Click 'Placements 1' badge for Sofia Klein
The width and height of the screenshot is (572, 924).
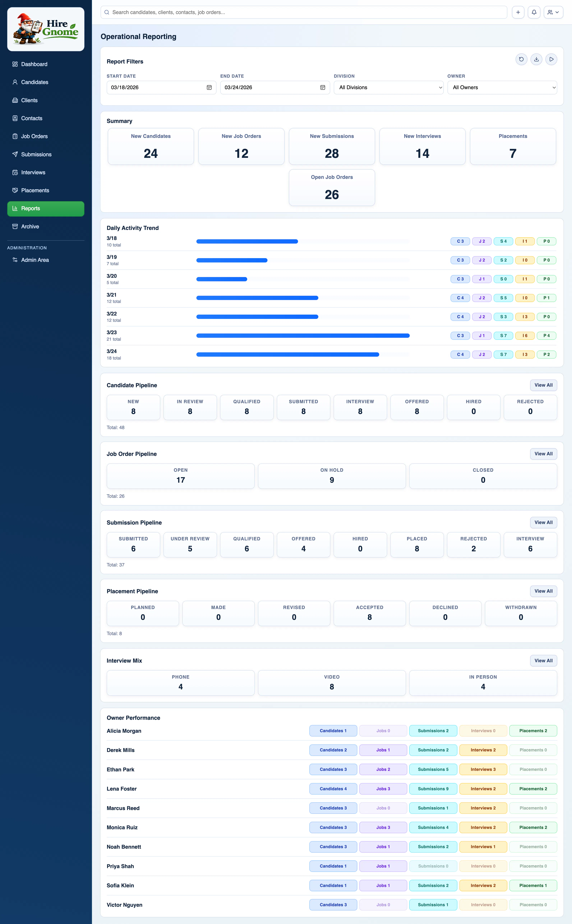[x=533, y=885]
